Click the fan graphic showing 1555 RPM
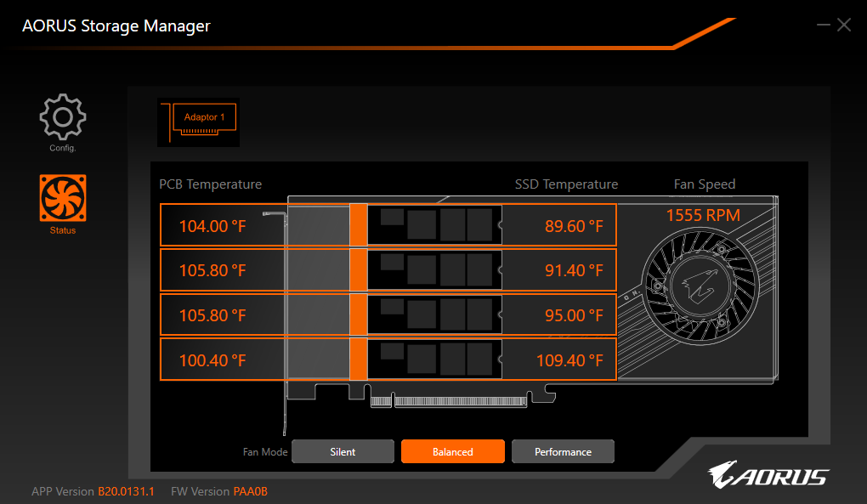Viewport: 867px width, 504px height. pos(703,286)
